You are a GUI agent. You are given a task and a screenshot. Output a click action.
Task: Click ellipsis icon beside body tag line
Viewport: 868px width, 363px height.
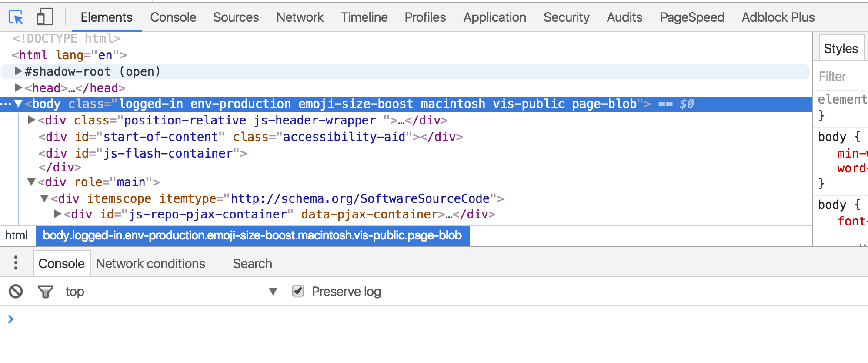tap(6, 104)
